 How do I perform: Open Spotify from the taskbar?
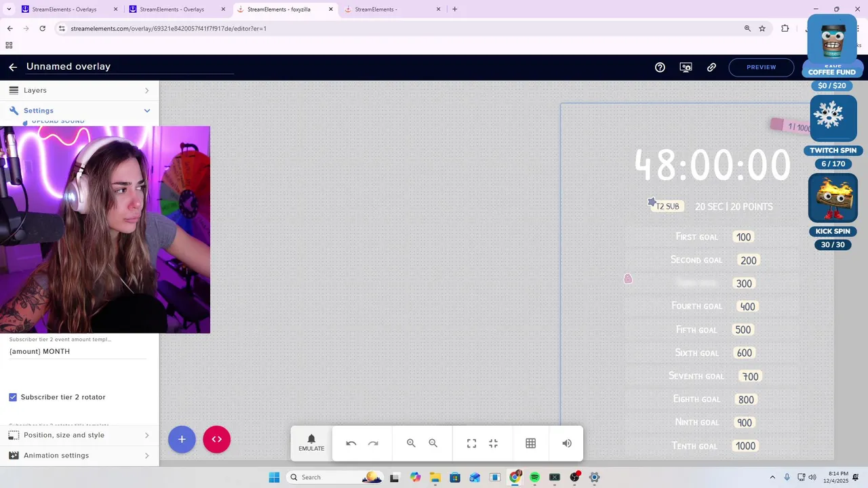[x=534, y=477]
